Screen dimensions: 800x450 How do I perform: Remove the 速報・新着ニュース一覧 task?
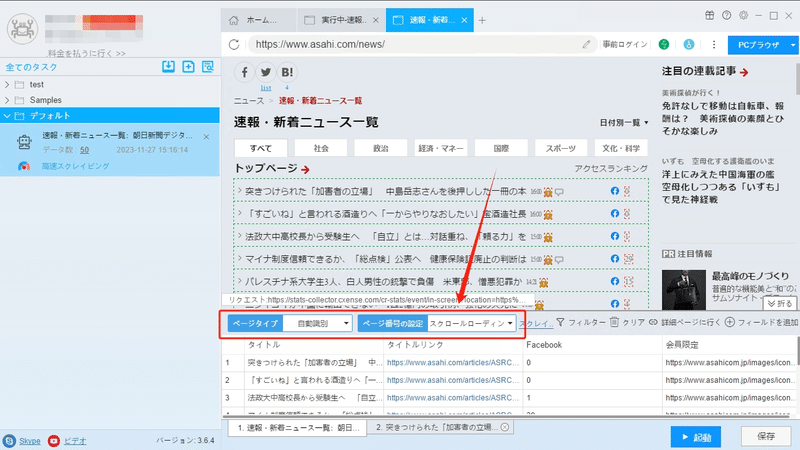point(206,137)
